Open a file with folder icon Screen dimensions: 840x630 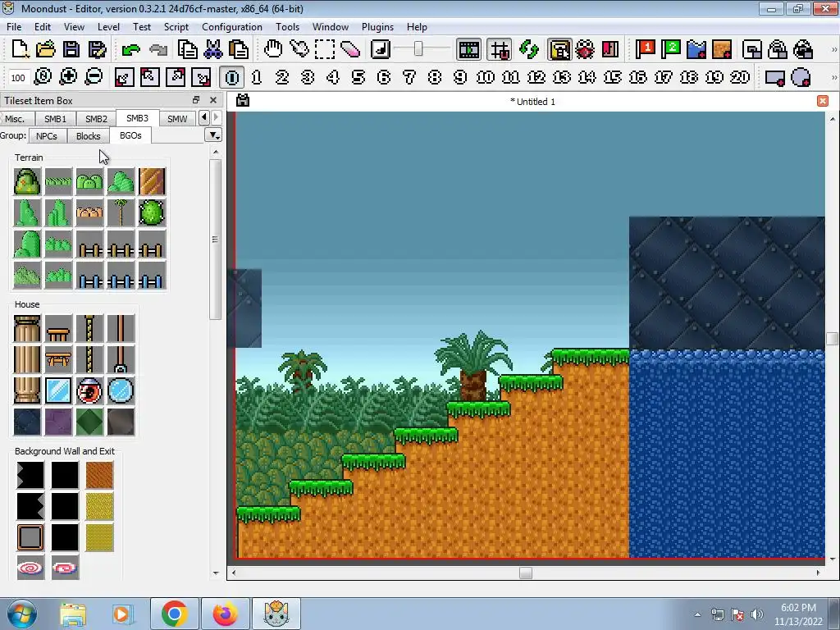[46, 49]
